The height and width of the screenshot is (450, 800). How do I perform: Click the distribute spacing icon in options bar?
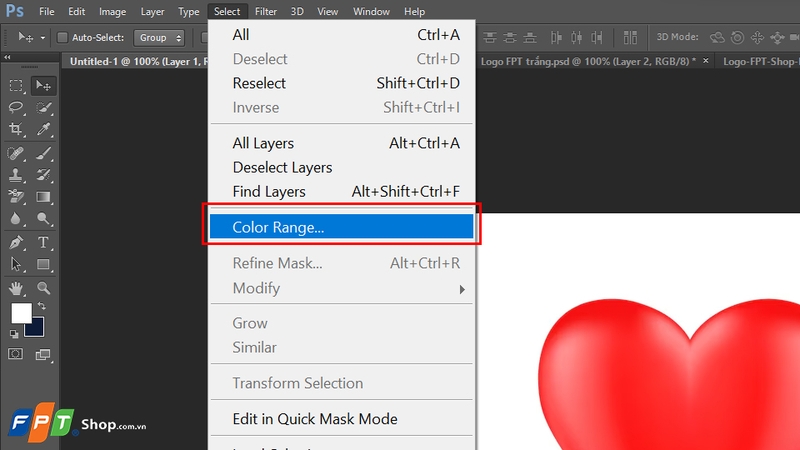(x=630, y=37)
